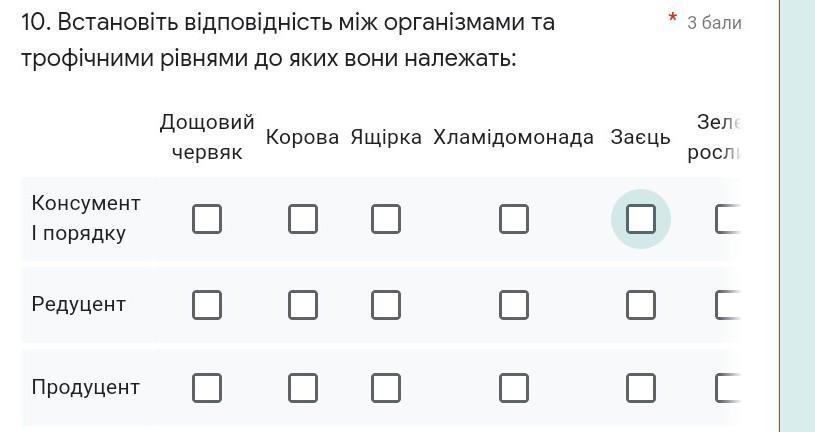Tick Редуцент checkbox under Ящірка
The width and height of the screenshot is (815, 432).
[386, 304]
